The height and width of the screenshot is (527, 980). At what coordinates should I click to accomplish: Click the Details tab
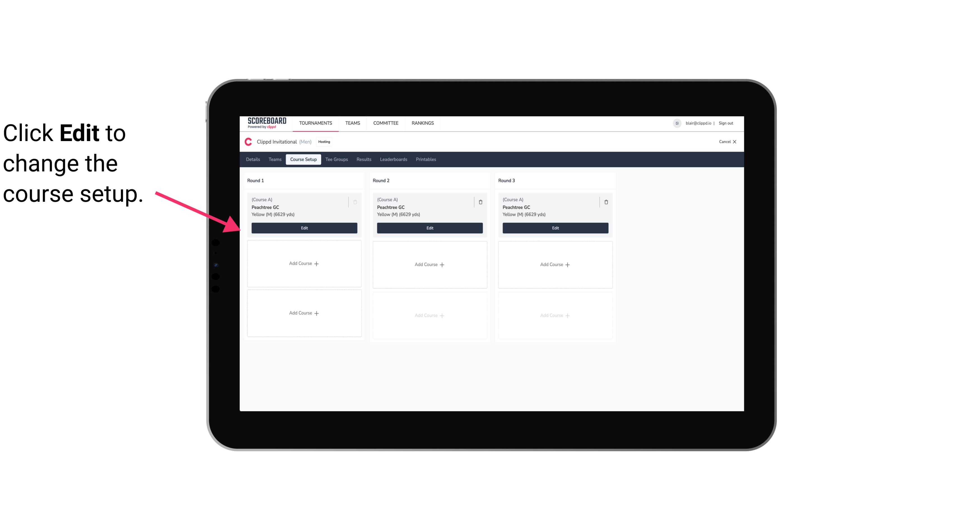254,160
